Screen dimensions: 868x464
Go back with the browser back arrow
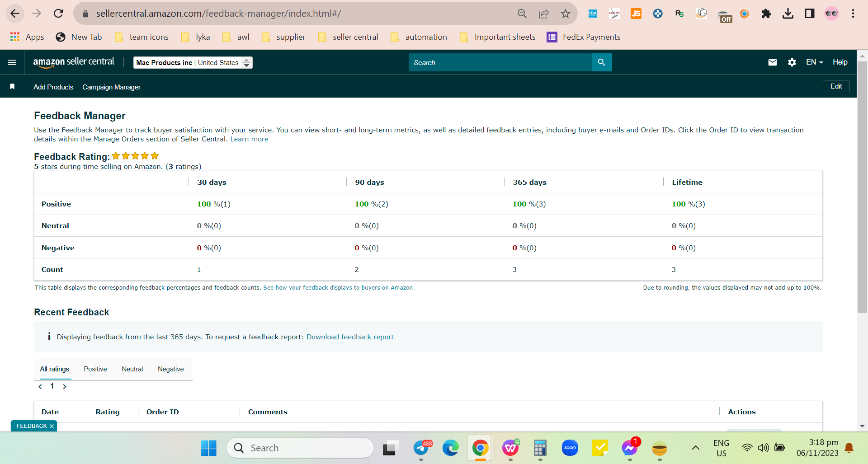click(15, 14)
